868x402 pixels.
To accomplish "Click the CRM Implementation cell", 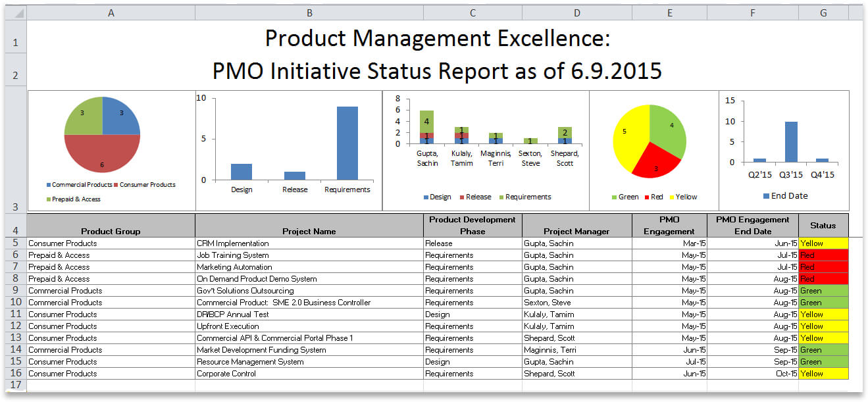I will click(x=309, y=243).
